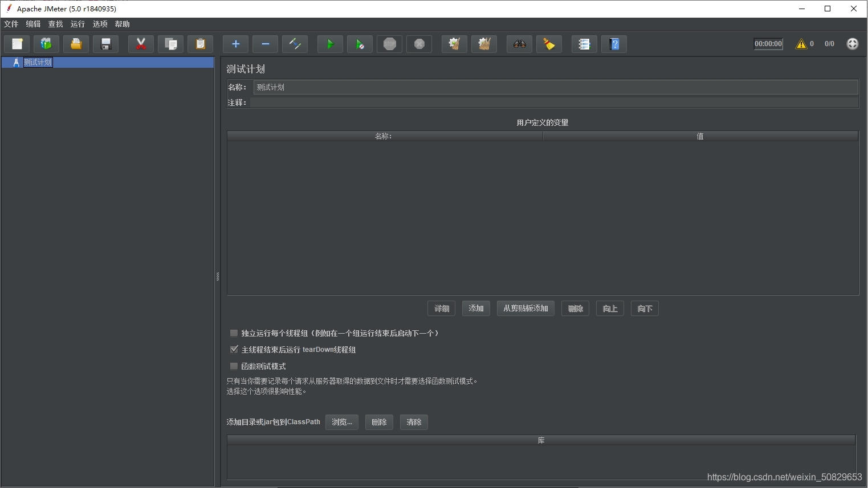Click the Expand All plus icon
Viewport: 868px width, 488px height.
pos(235,44)
